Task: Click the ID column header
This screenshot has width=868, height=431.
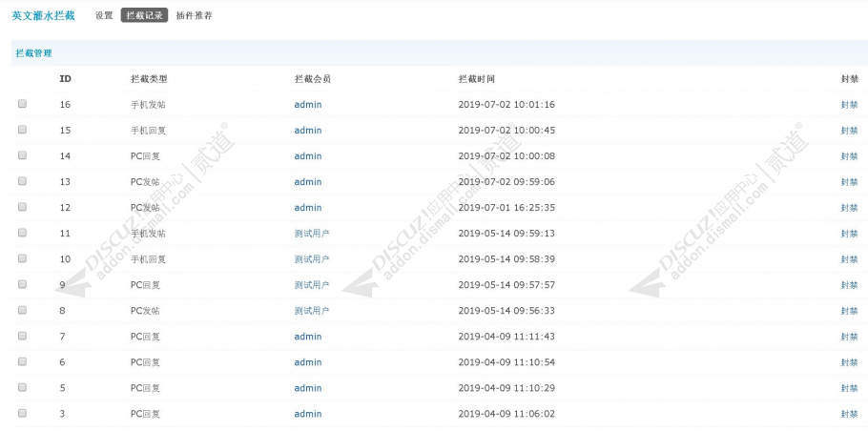Action: [65, 78]
